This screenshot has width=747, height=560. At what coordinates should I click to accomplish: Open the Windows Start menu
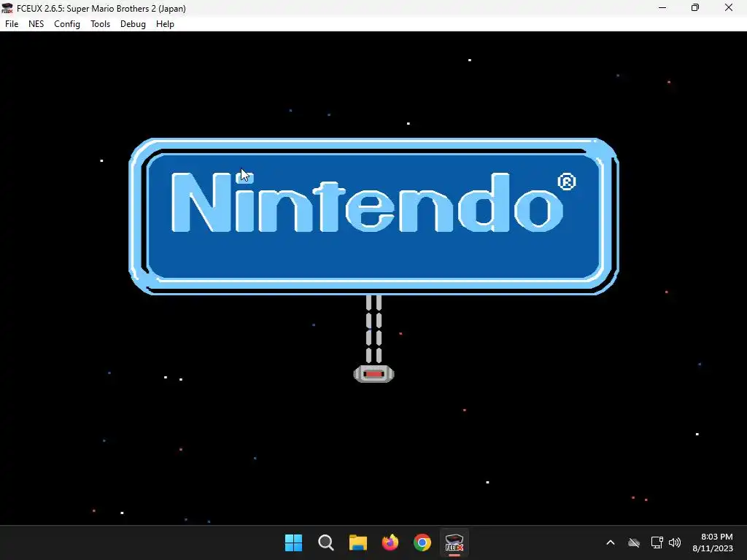(x=293, y=542)
